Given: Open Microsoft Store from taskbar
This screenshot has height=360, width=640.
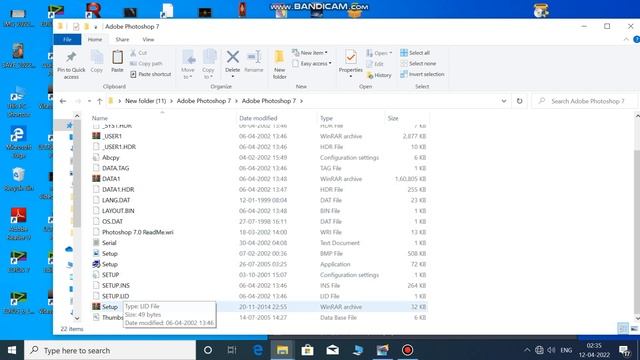Looking at the screenshot, I should [307, 350].
